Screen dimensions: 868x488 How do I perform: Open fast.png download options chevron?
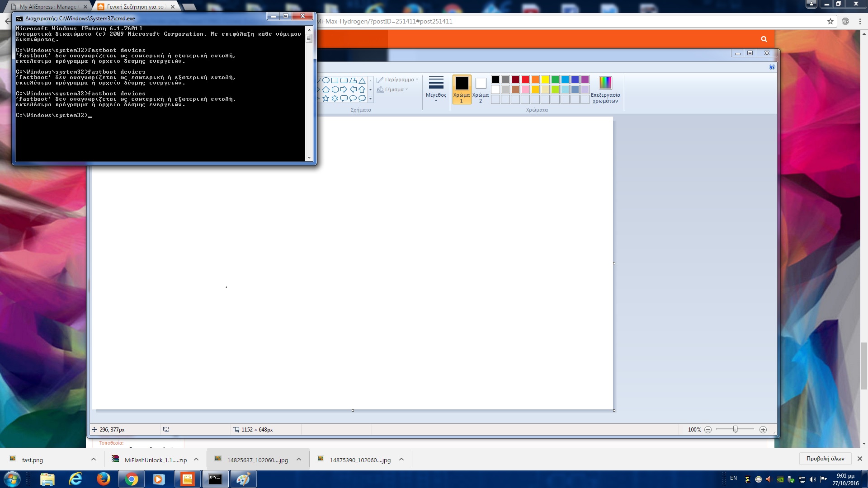click(x=94, y=460)
